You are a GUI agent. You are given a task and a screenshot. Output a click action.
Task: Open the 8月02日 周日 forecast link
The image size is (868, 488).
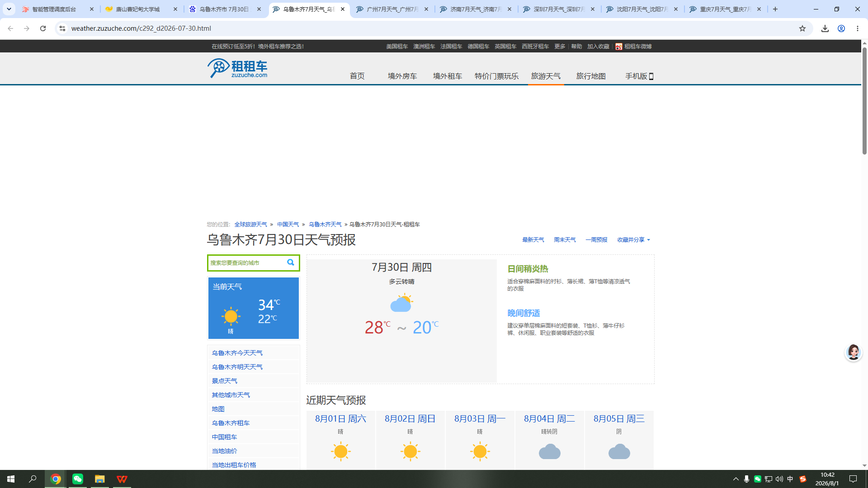[x=410, y=419]
